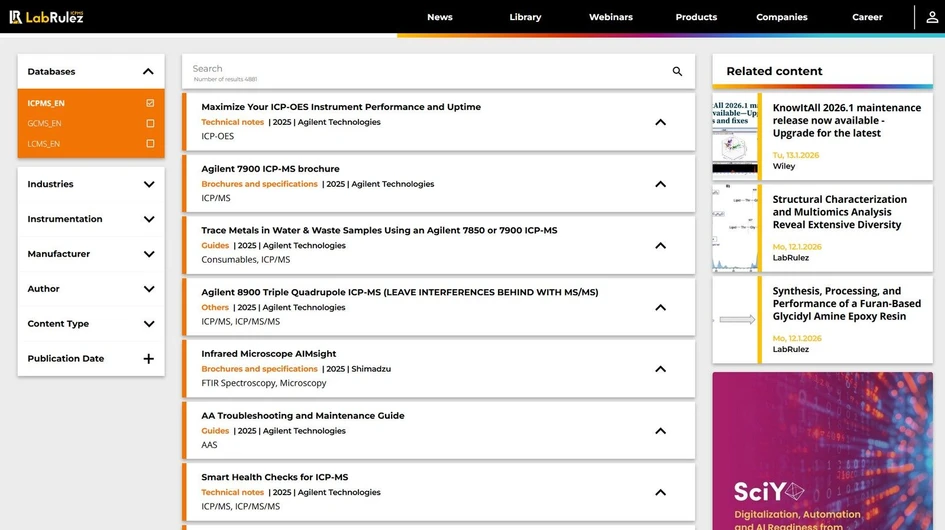Collapse the Agilent 8900 Triple Quadrupole chevron
The height and width of the screenshot is (530, 945).
pyautogui.click(x=661, y=308)
